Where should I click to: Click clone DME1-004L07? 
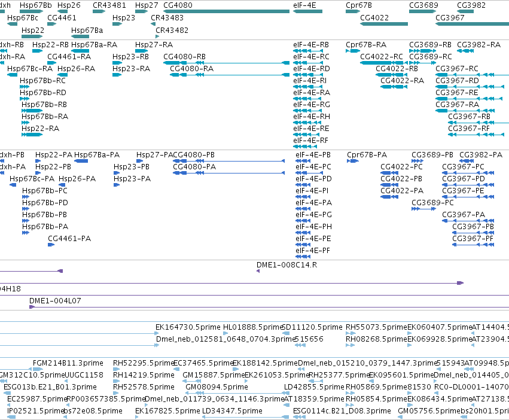[x=55, y=301]
